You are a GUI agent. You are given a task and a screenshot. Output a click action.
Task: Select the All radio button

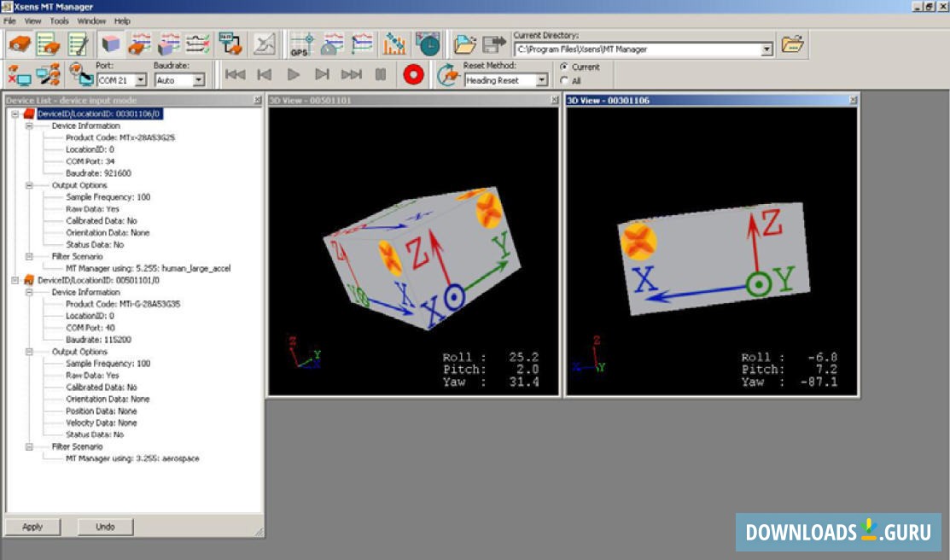coord(564,80)
